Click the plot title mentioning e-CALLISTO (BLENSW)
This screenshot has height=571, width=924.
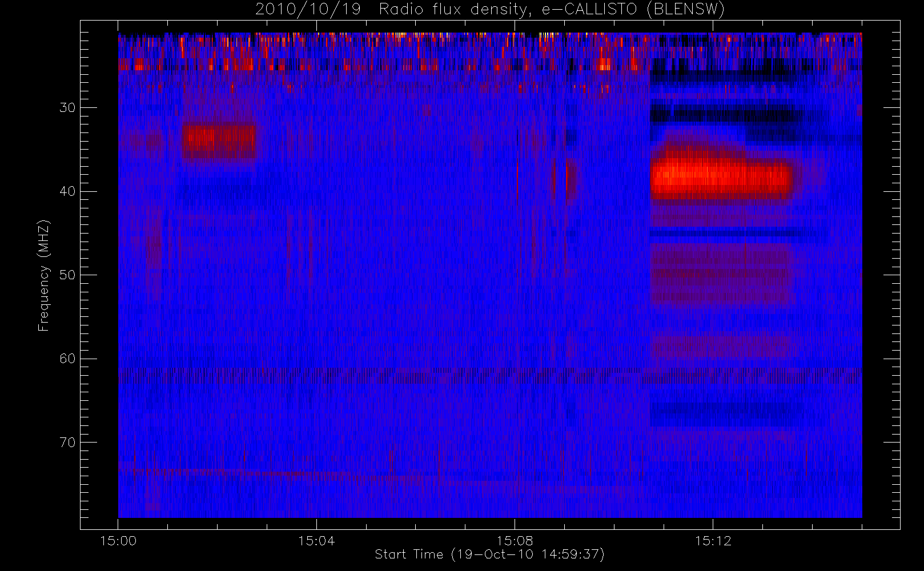[490, 10]
